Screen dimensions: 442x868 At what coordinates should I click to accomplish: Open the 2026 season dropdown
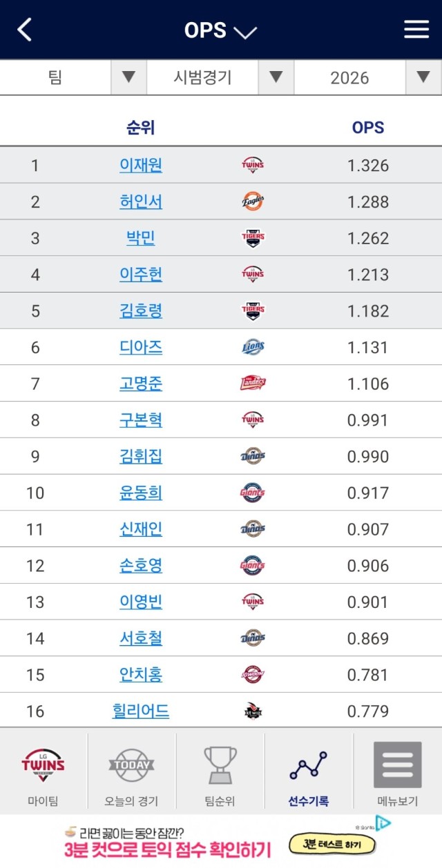(x=423, y=77)
